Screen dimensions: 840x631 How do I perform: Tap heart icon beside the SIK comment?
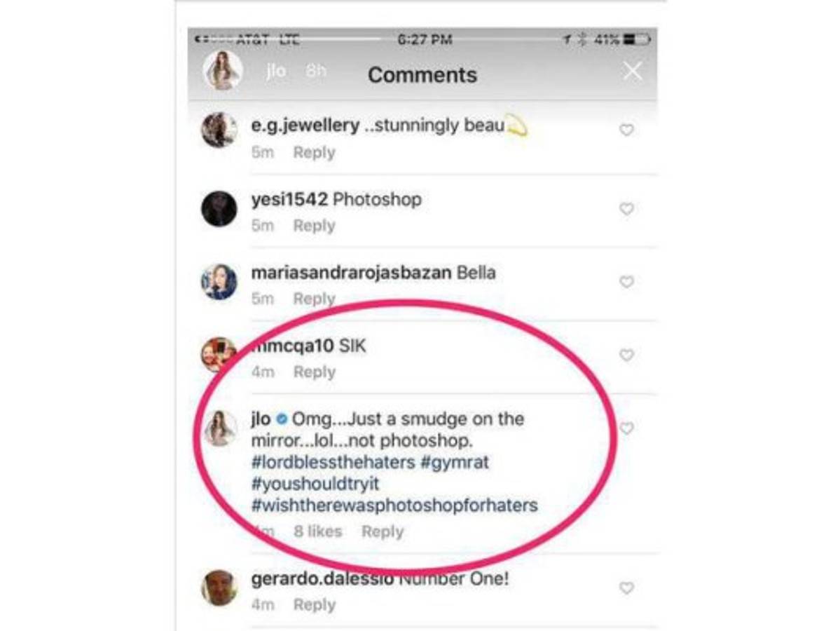[626, 355]
